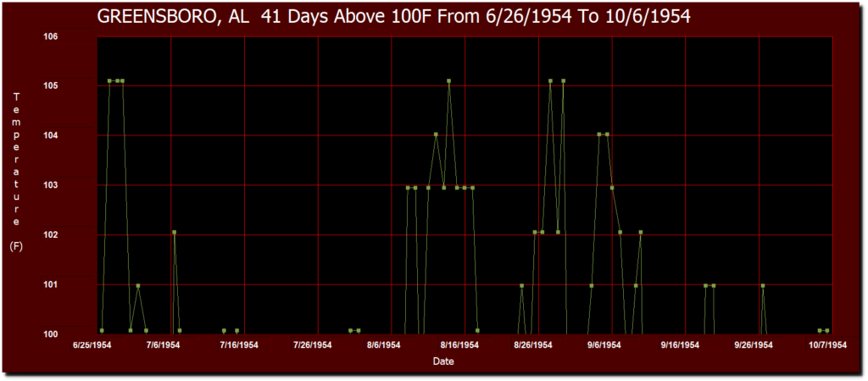
Task: Select the lone 101 data point just before 8/26/1954
Action: (x=522, y=286)
